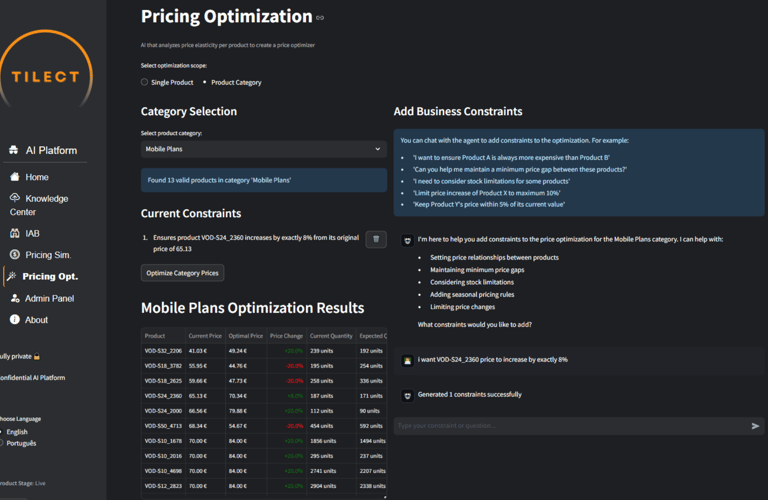Image resolution: width=768 pixels, height=500 pixels.
Task: Open the IAB sidebar icon
Action: [15, 233]
